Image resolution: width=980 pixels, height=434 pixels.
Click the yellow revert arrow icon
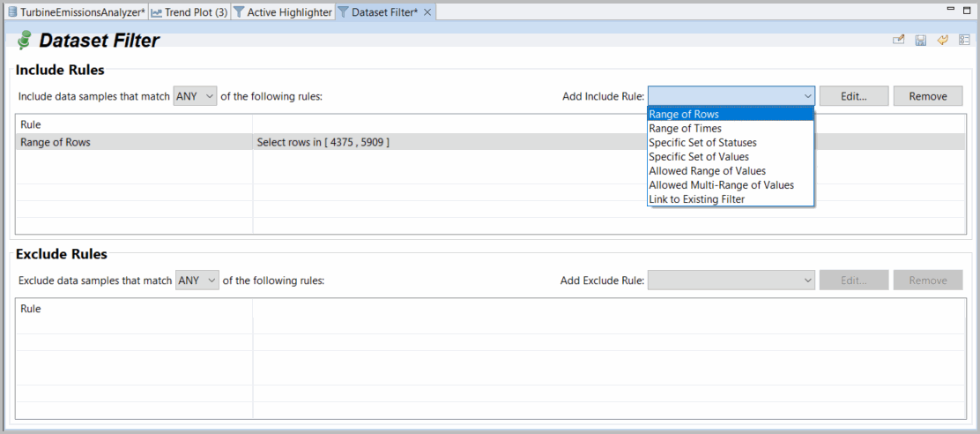[942, 41]
